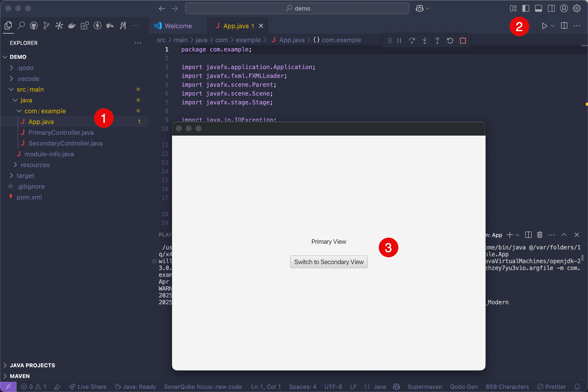This screenshot has width=588, height=392.
Task: Open the App.java editor tab
Action: pyautogui.click(x=236, y=26)
